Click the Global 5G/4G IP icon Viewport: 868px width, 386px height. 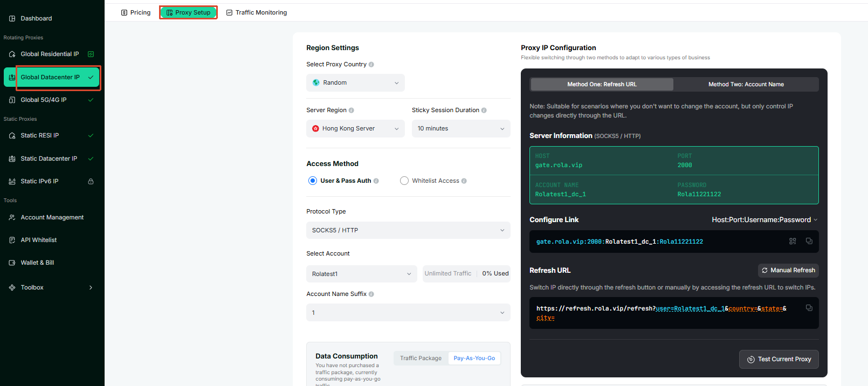coord(12,100)
